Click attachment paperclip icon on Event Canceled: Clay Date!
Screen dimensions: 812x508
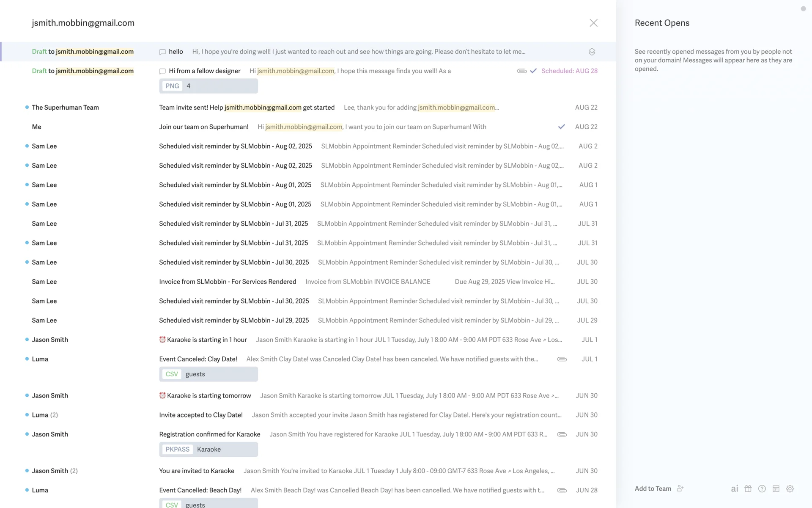[x=562, y=359]
